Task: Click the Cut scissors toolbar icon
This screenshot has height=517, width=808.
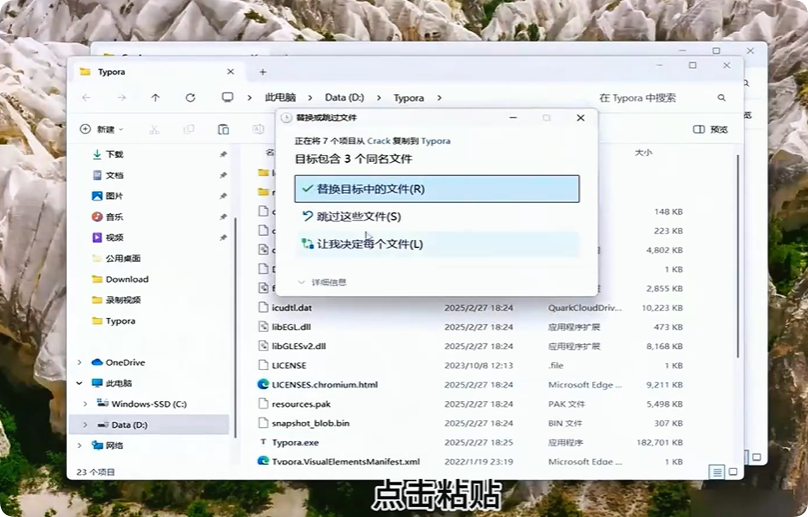Action: coord(154,129)
